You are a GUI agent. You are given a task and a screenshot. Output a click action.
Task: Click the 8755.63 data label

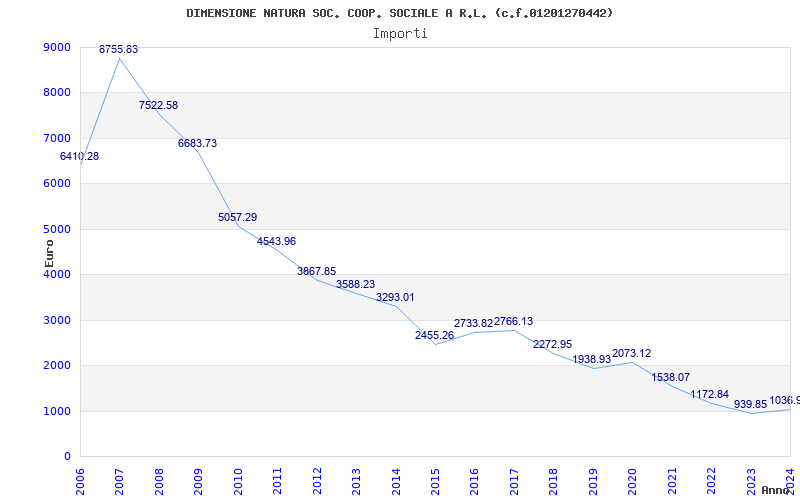pos(118,49)
